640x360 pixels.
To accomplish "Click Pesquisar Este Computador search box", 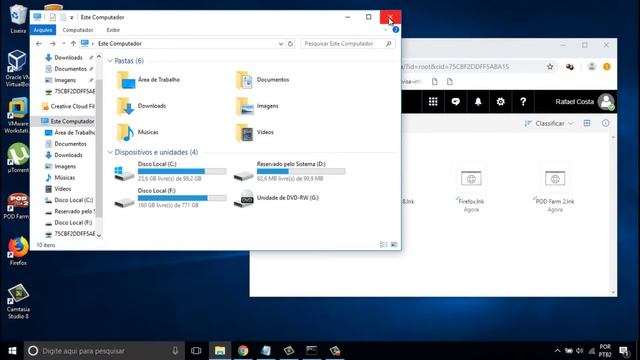I will (x=347, y=44).
